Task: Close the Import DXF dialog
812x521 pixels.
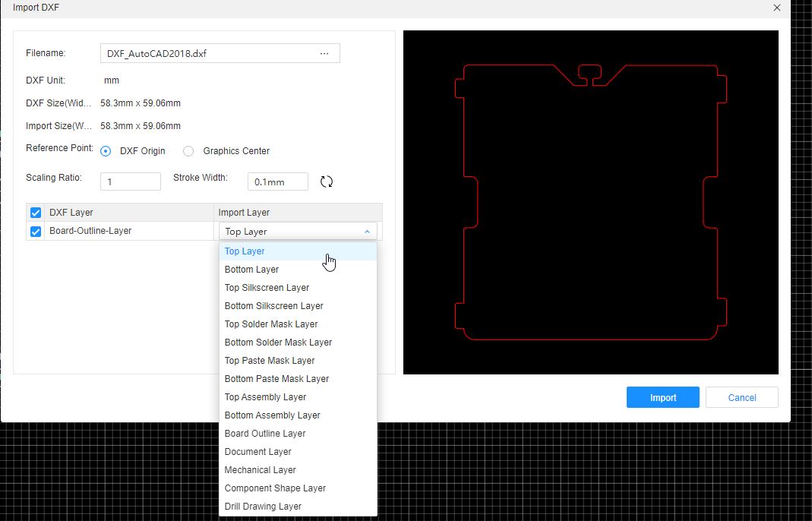Action: pyautogui.click(x=776, y=8)
